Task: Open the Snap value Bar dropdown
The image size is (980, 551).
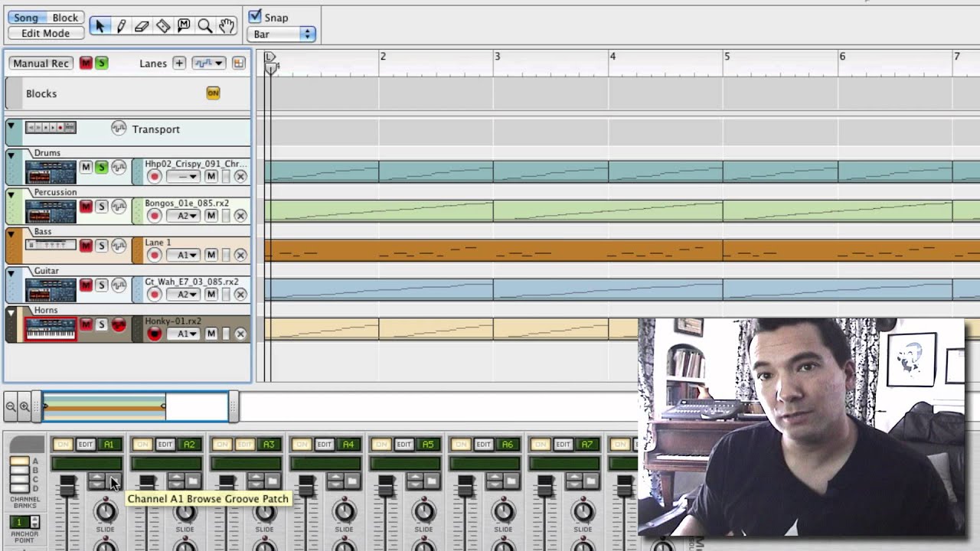Action: point(281,34)
